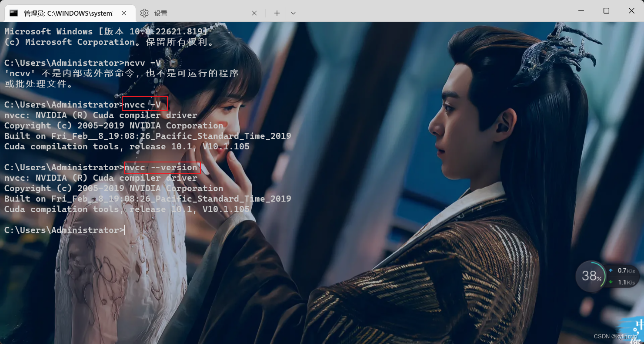Image resolution: width=644 pixels, height=344 pixels.
Task: Click the first 'Copyright (c) 2005-2019 NVIDIA' line
Action: coord(114,125)
